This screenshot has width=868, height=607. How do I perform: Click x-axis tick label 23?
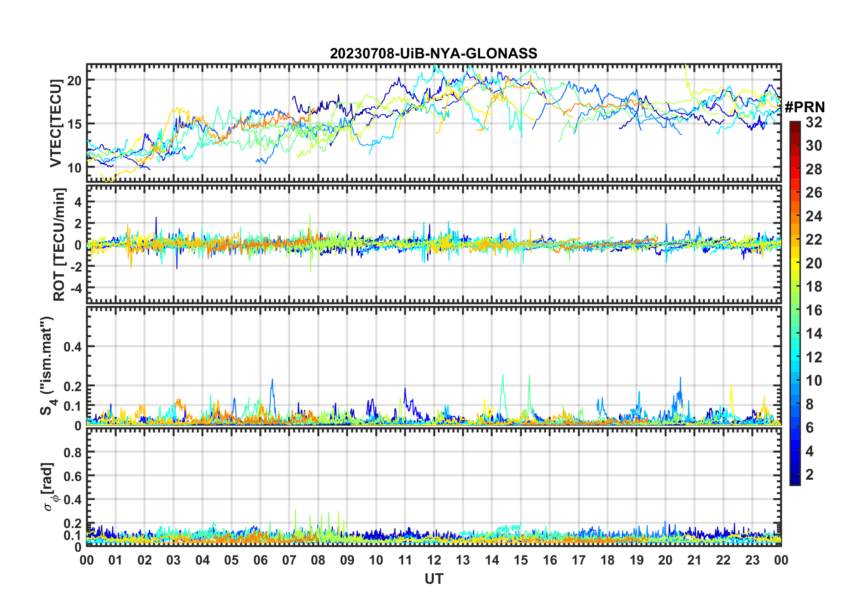click(752, 560)
